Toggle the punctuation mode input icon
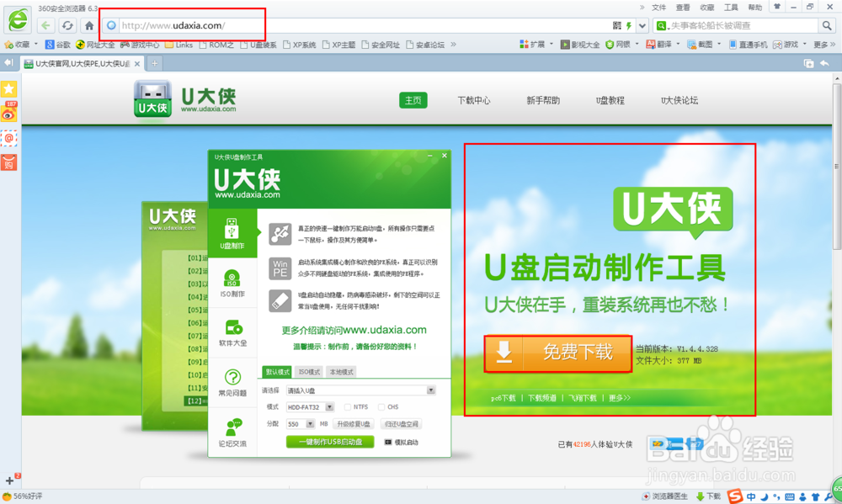Viewport: 842px width, 504px height. tap(776, 497)
